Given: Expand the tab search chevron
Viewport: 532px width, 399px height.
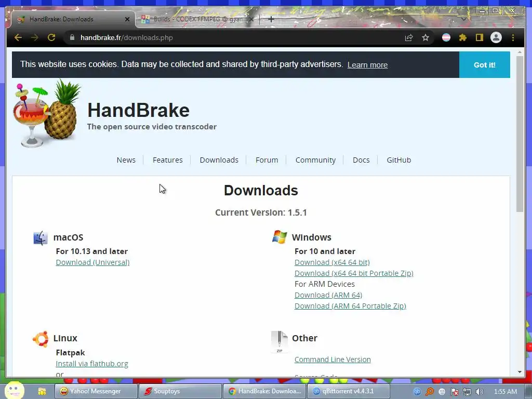Looking at the screenshot, I should pyautogui.click(x=463, y=19).
